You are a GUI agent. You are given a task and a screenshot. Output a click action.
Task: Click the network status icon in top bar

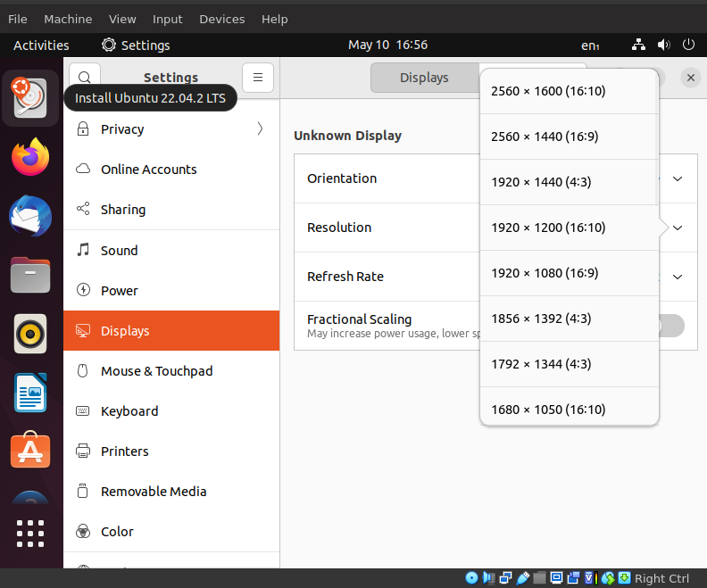[x=638, y=45]
